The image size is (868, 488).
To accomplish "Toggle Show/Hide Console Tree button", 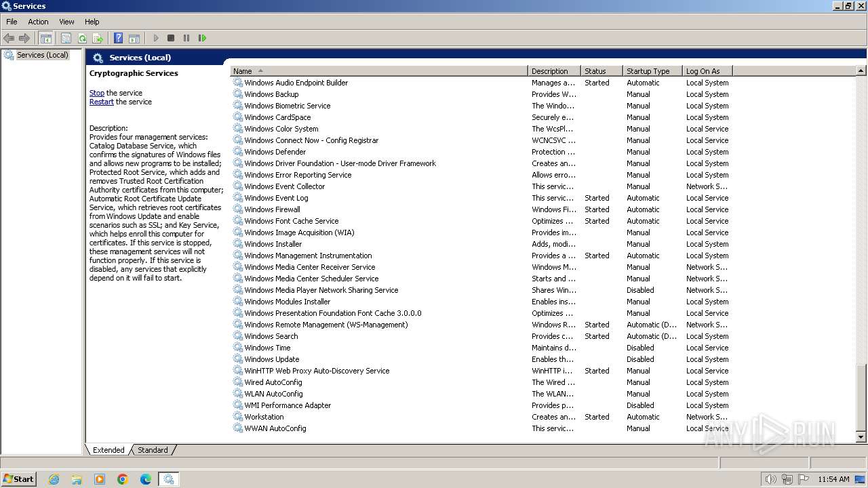I will click(x=46, y=39).
